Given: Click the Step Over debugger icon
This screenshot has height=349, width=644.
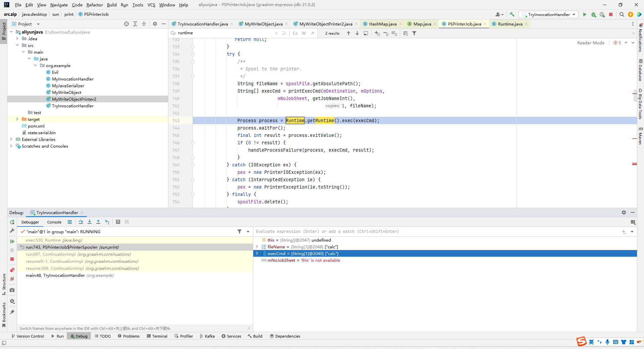Looking at the screenshot, I should (81, 222).
